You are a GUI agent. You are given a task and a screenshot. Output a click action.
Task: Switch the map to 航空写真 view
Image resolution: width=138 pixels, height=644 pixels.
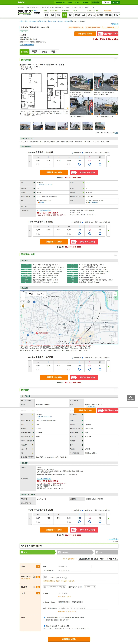[41, 294]
